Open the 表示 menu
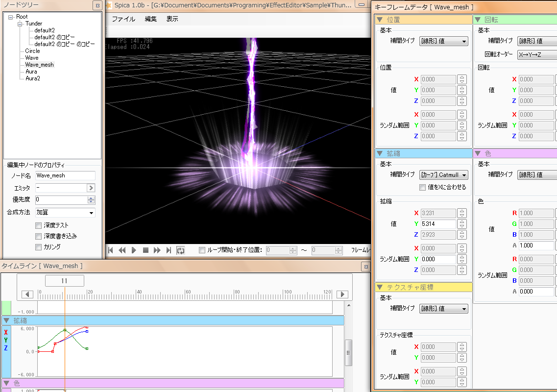Screen dimensions: 557x392 tap(172, 19)
